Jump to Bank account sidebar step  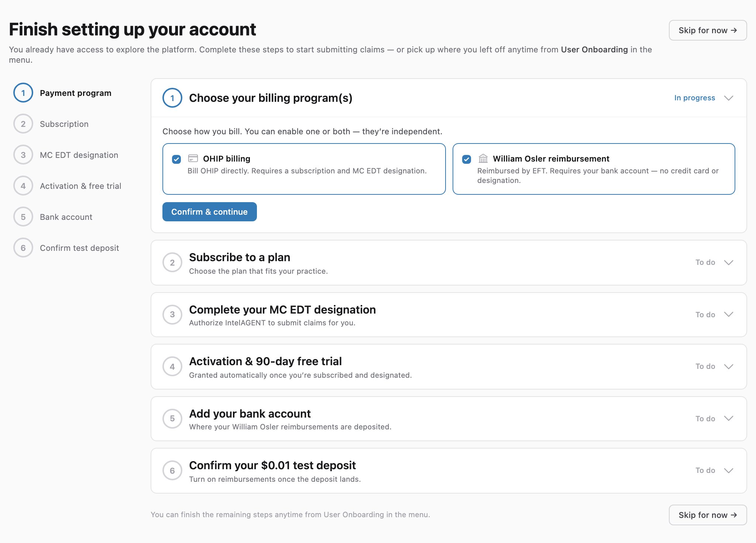coord(66,217)
